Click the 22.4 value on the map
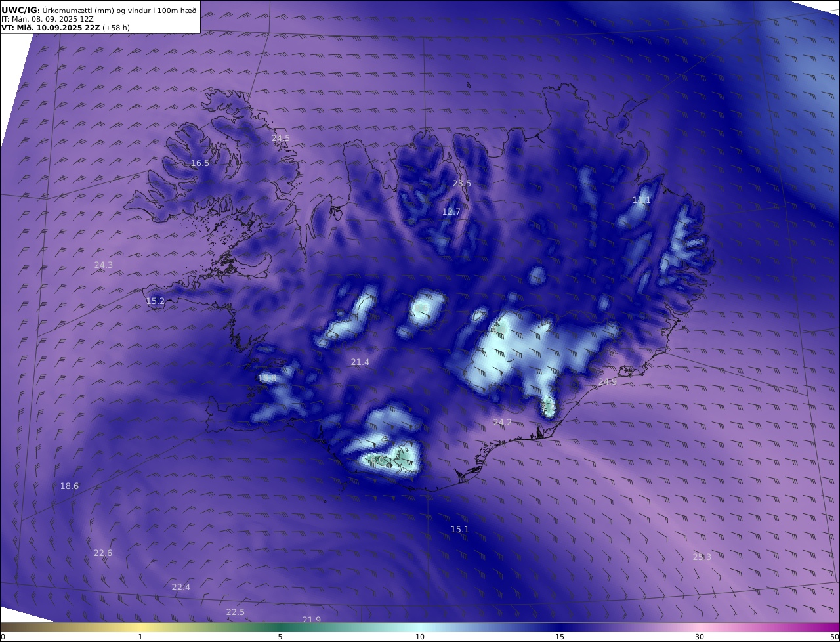 [x=181, y=588]
